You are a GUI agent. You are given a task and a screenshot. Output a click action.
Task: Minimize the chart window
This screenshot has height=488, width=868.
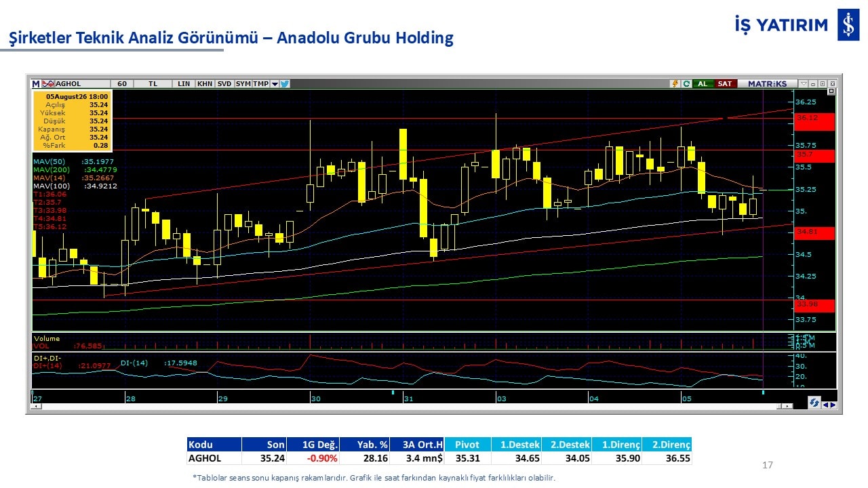(813, 84)
